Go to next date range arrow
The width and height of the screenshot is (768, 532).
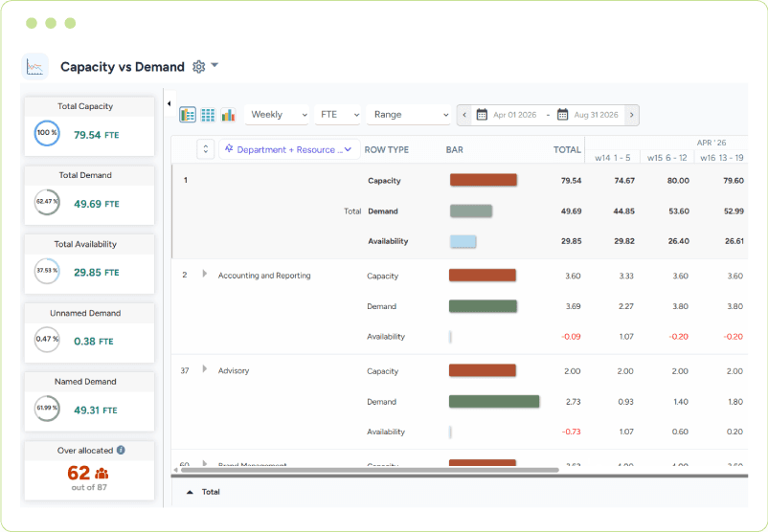[x=632, y=115]
